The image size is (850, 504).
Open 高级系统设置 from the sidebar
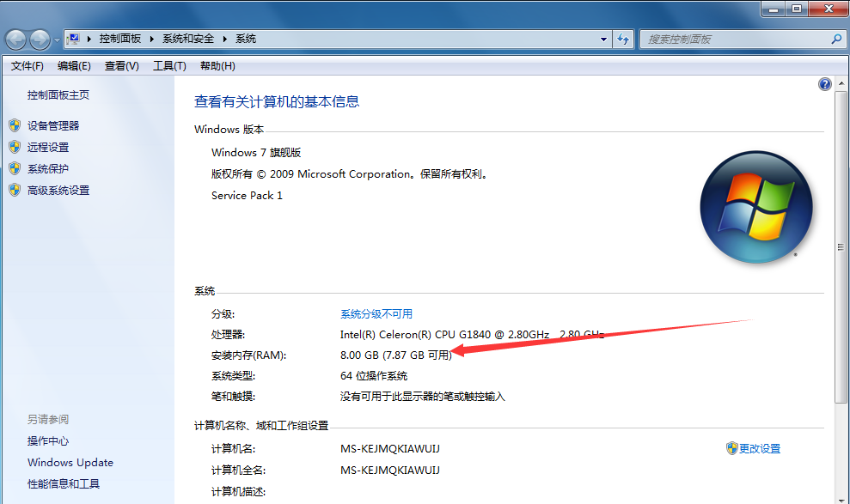[58, 191]
